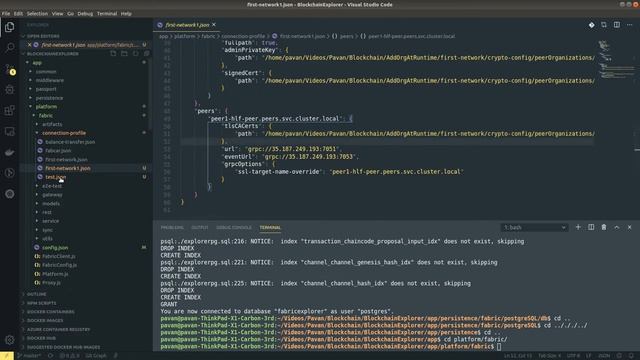The height and width of the screenshot is (360, 640).
Task: Open balance-transfer.json file
Action: 70,142
